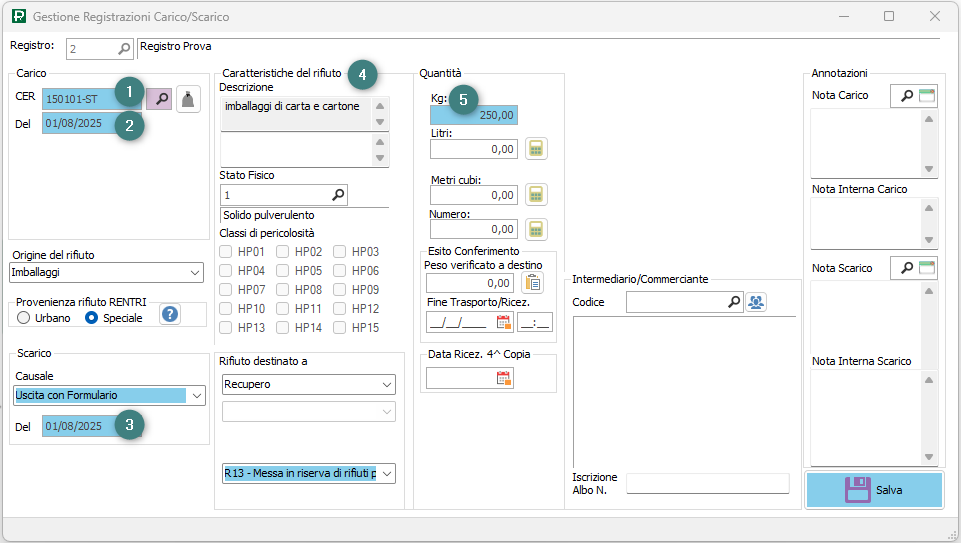Expand the Origine del rifiuto dropdown
The image size is (961, 543).
[x=195, y=272]
